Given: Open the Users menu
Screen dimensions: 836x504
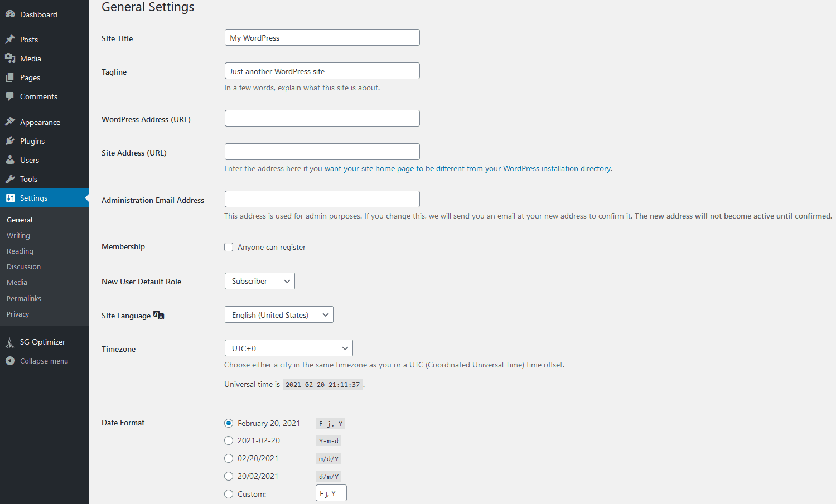Looking at the screenshot, I should tap(45, 160).
